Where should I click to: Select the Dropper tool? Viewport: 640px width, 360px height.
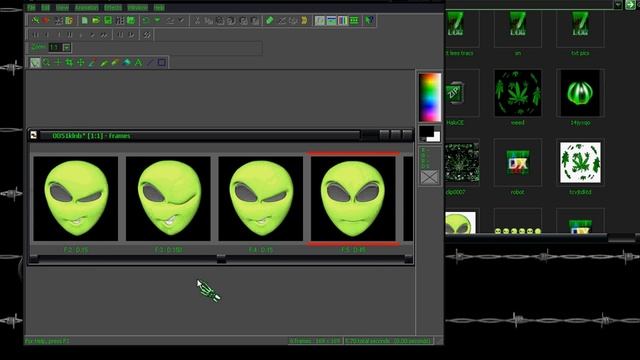click(x=92, y=62)
